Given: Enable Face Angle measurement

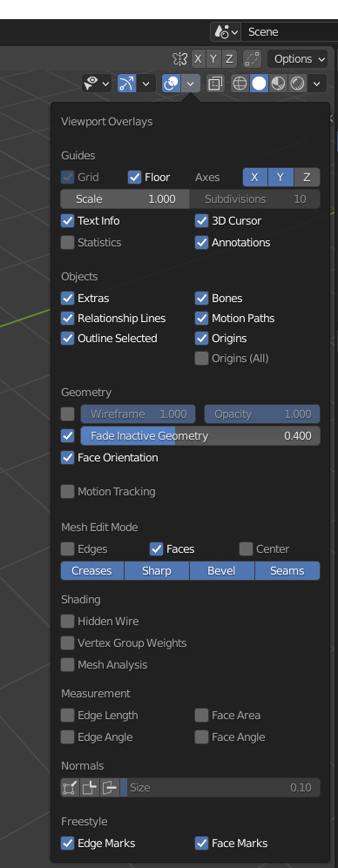Looking at the screenshot, I should [202, 737].
